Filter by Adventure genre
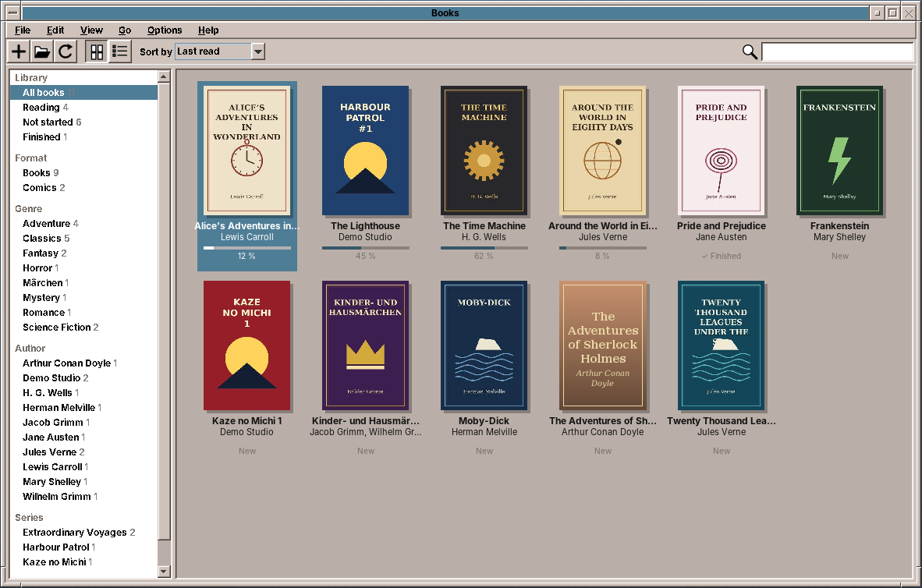Screen dimensions: 922x588 [x=84, y=224]
